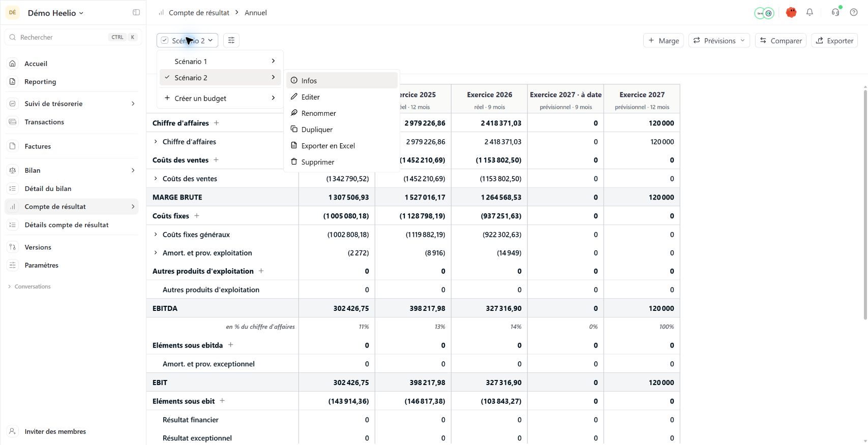Screen dimensions: 868x445
Task: Add a line under Autres produits d'exploitation
Action: [x=261, y=271]
